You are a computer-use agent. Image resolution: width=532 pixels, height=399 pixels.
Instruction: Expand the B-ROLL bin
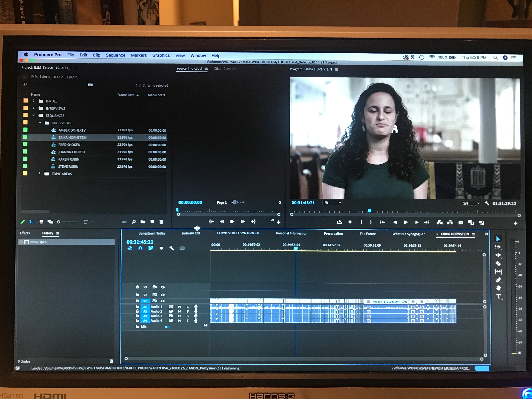pyautogui.click(x=34, y=101)
